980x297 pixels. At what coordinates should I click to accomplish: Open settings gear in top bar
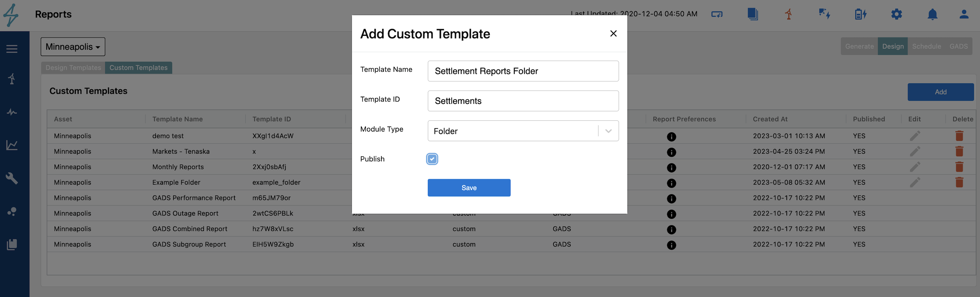point(897,14)
